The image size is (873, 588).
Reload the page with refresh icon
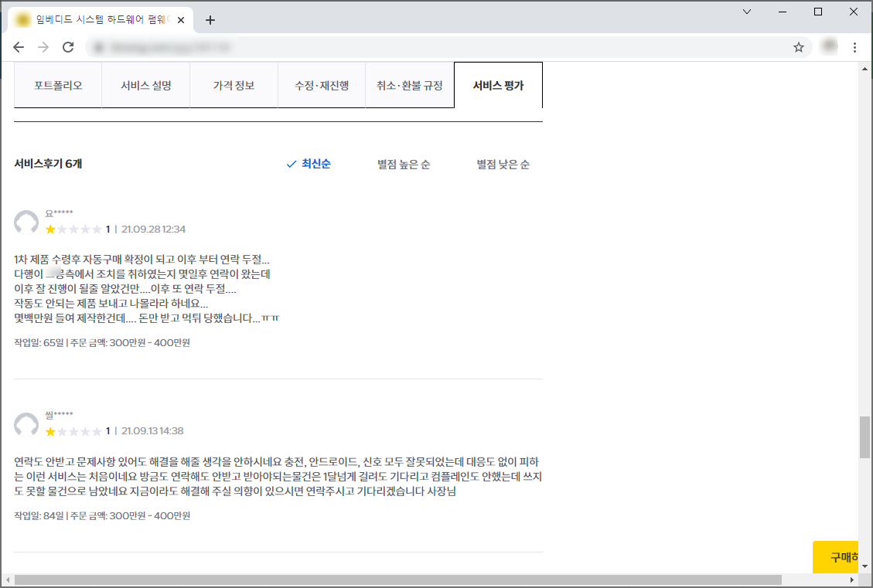(x=68, y=47)
